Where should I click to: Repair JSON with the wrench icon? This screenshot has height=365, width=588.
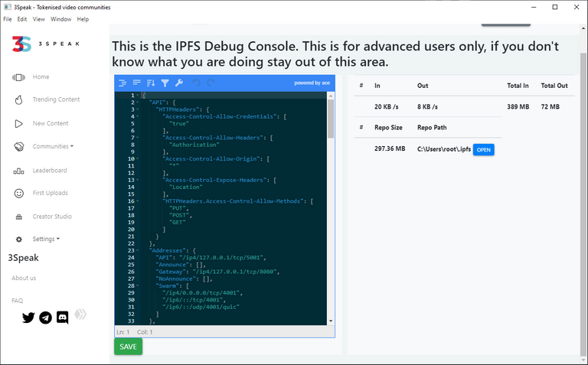point(179,83)
